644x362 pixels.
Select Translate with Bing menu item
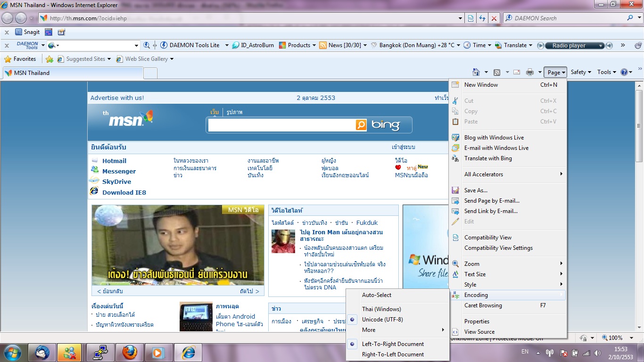(508, 158)
